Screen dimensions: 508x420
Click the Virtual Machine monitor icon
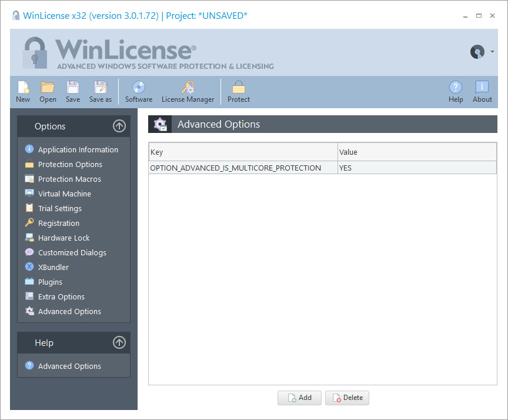(x=29, y=193)
